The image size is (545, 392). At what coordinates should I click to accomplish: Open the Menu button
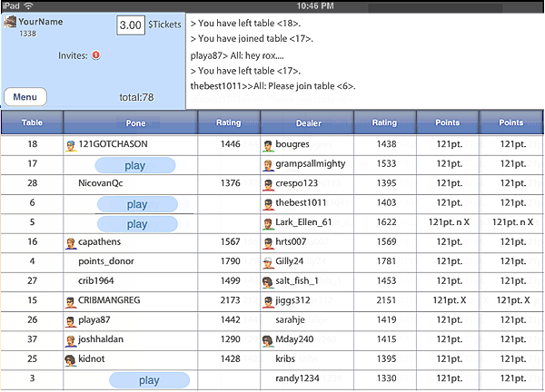click(25, 97)
